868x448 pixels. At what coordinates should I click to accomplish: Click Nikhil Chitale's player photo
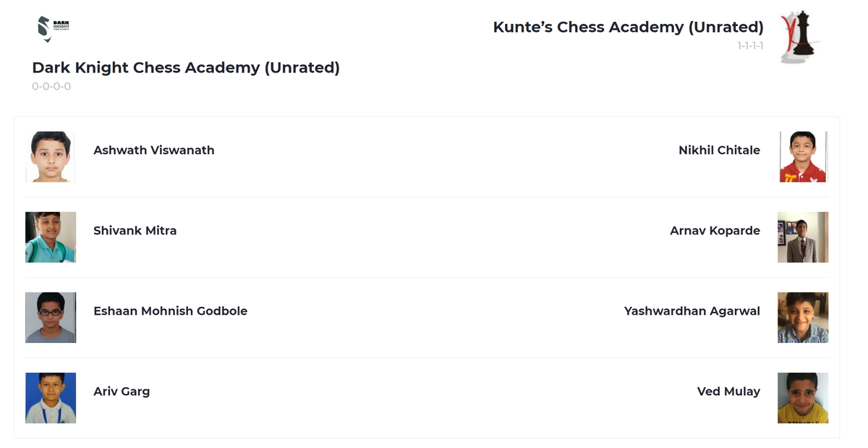[x=803, y=156]
